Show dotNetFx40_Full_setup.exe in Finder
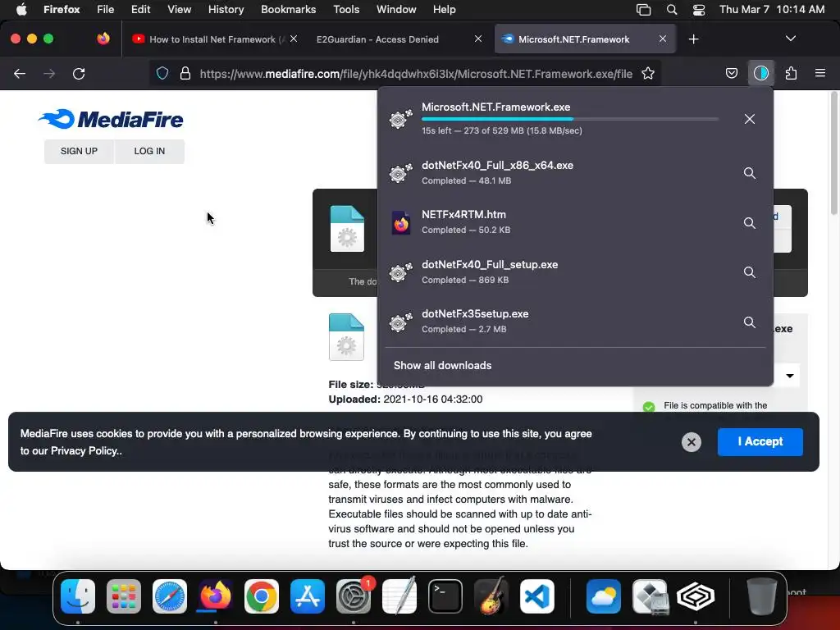840x630 pixels. (x=750, y=272)
